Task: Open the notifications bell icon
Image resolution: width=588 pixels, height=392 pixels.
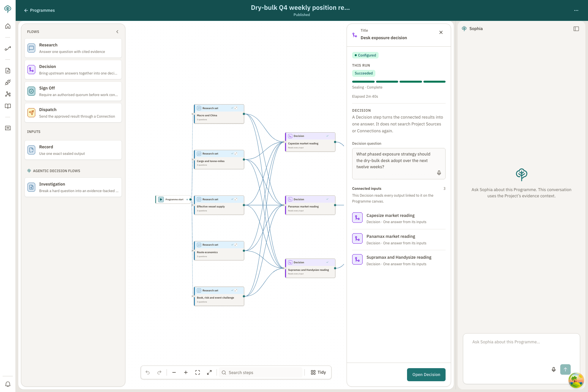Action: pos(8,384)
